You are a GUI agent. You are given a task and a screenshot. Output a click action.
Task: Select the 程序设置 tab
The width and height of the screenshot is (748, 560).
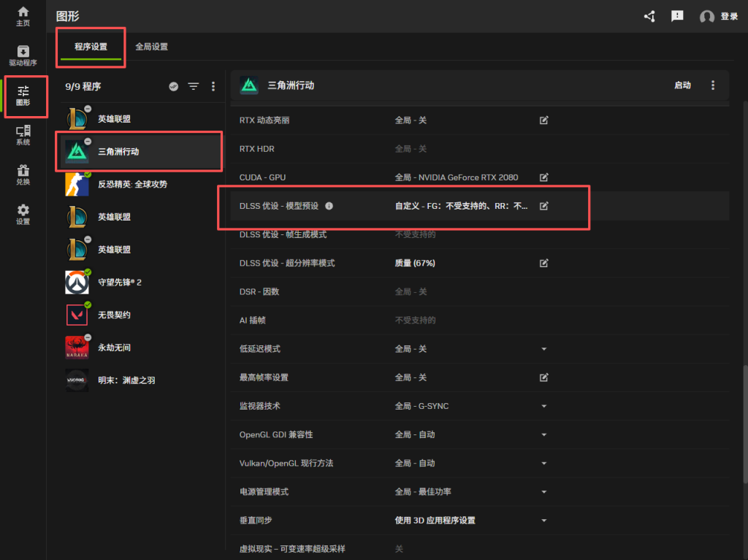[91, 47]
